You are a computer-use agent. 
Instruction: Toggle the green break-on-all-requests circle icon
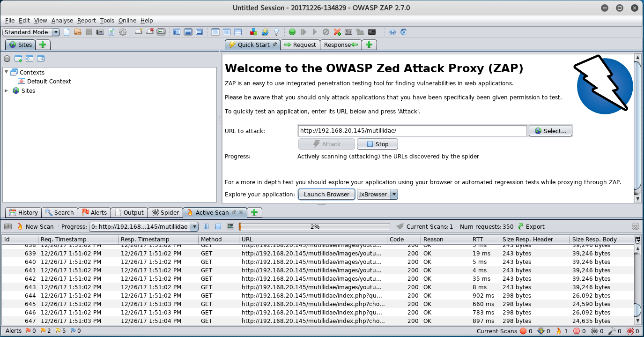tap(292, 32)
